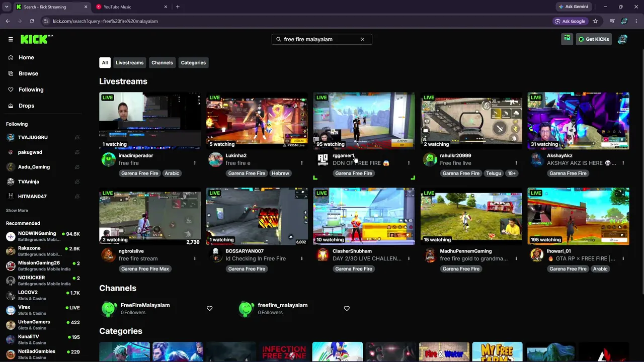This screenshot has width=644, height=362.
Task: Open options menu for AkshayAkz stream
Action: [623, 163]
